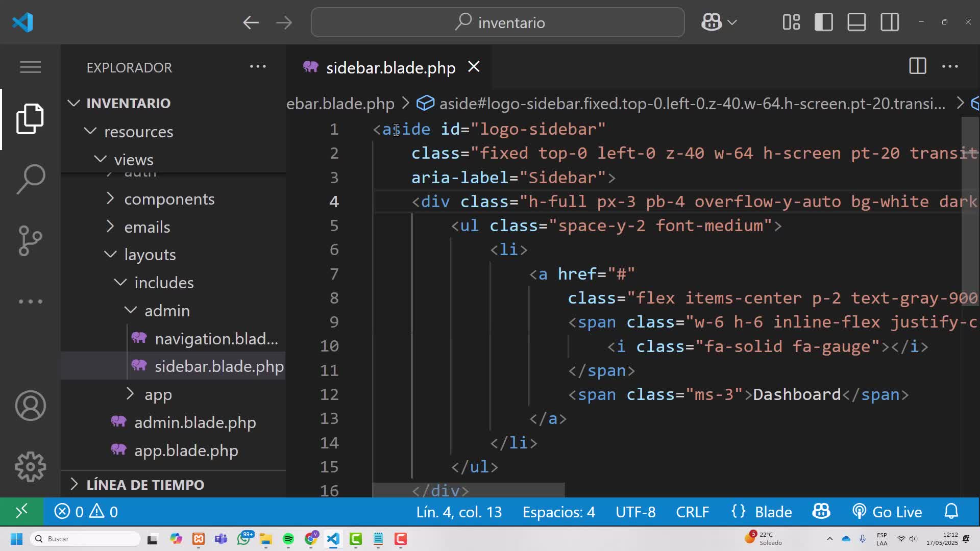Open problems: errors and warnings indicator
Image resolution: width=980 pixels, height=551 pixels.
(x=86, y=512)
